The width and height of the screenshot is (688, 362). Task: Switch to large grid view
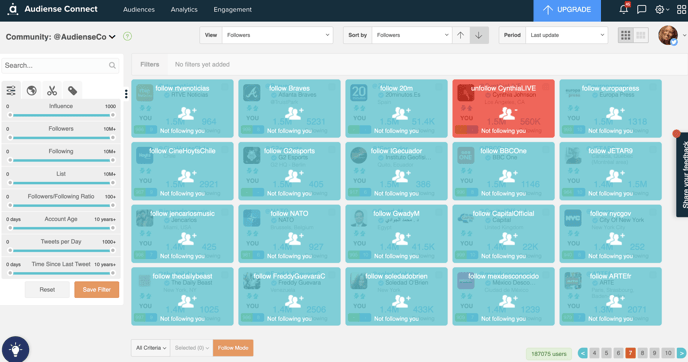click(626, 35)
